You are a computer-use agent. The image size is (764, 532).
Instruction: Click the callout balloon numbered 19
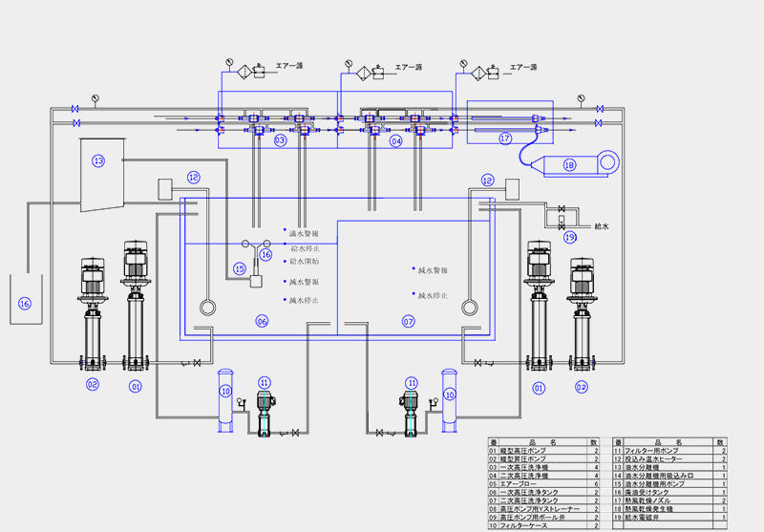[570, 237]
